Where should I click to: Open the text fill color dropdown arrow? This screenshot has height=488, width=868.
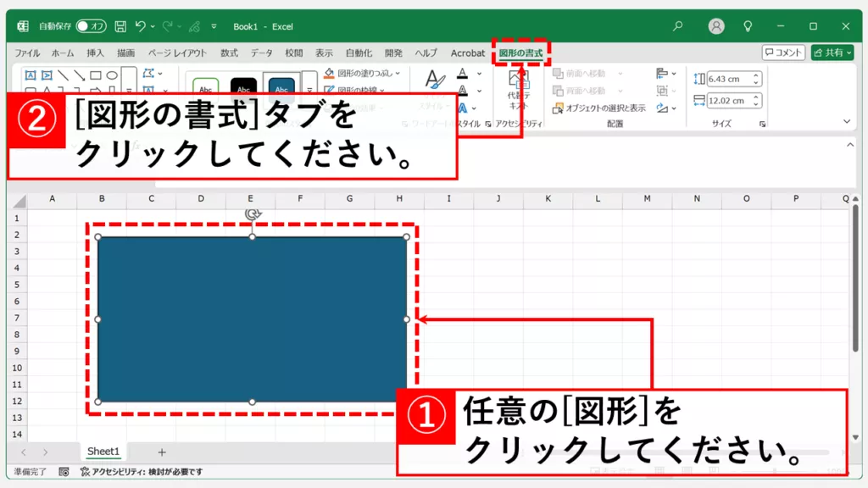[x=480, y=74]
